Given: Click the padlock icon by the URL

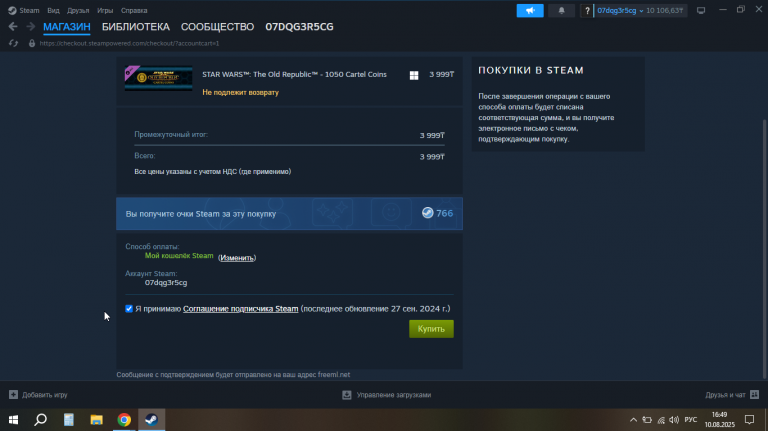Looking at the screenshot, I should click(x=32, y=43).
